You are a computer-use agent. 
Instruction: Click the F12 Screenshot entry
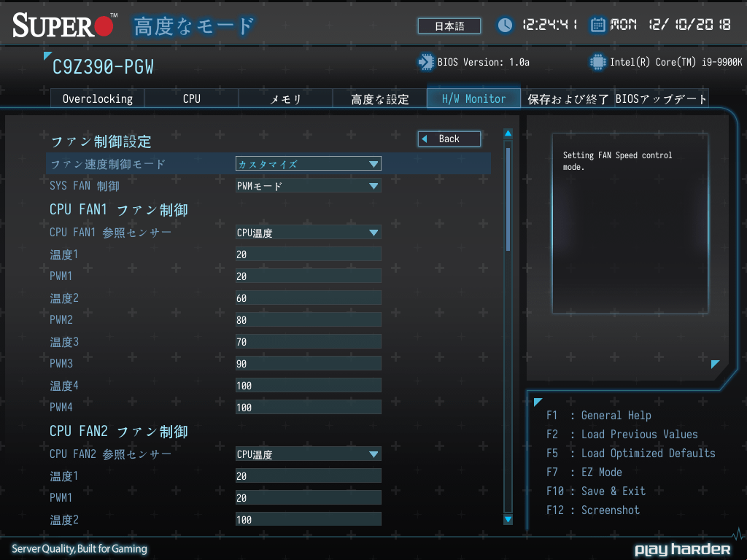(x=592, y=510)
